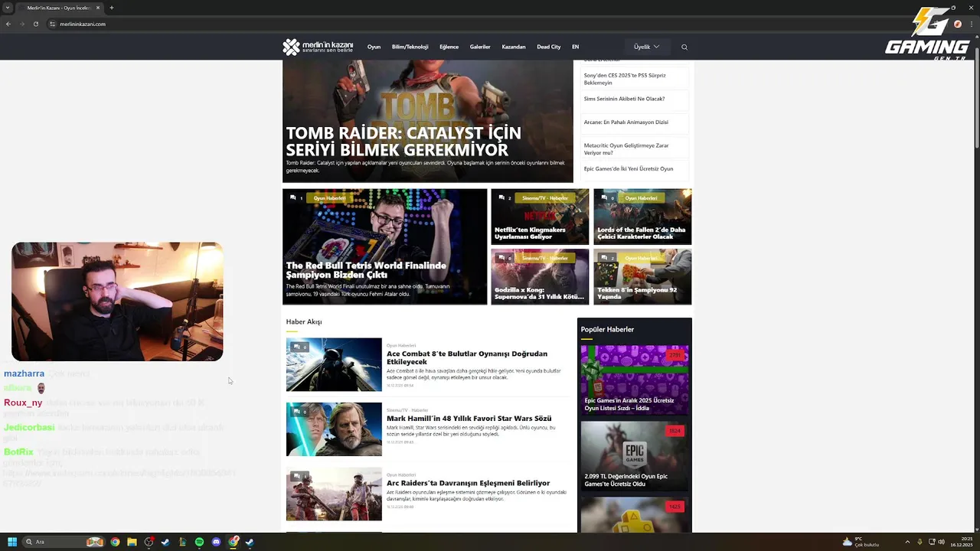The height and width of the screenshot is (551, 980).
Task: Open the Oyun menu item
Action: (374, 47)
